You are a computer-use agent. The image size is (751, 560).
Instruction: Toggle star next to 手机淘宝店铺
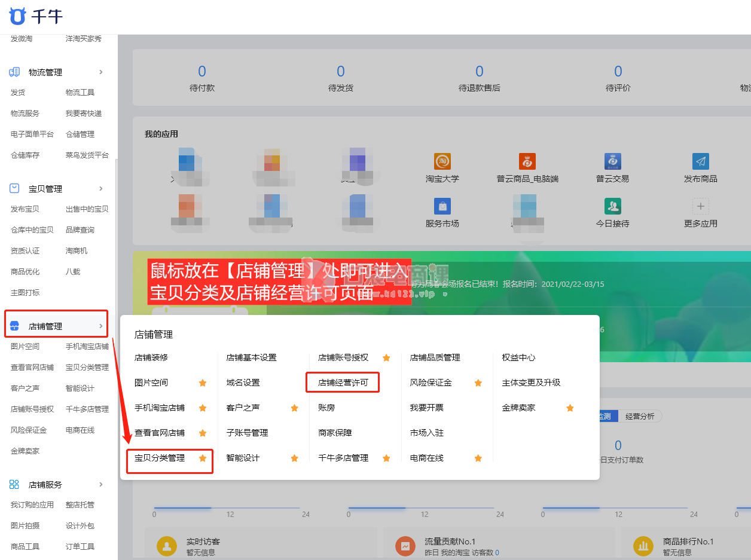tap(203, 408)
